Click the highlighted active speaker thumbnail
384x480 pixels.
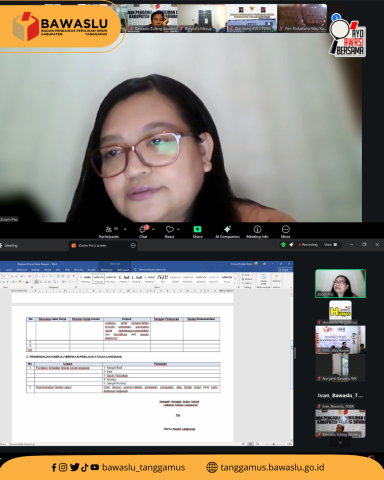[340, 283]
